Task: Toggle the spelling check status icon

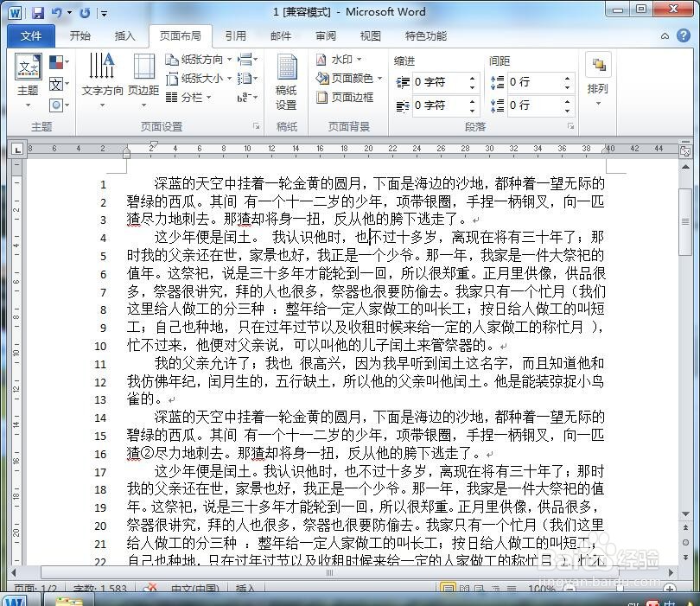Action: (151, 589)
